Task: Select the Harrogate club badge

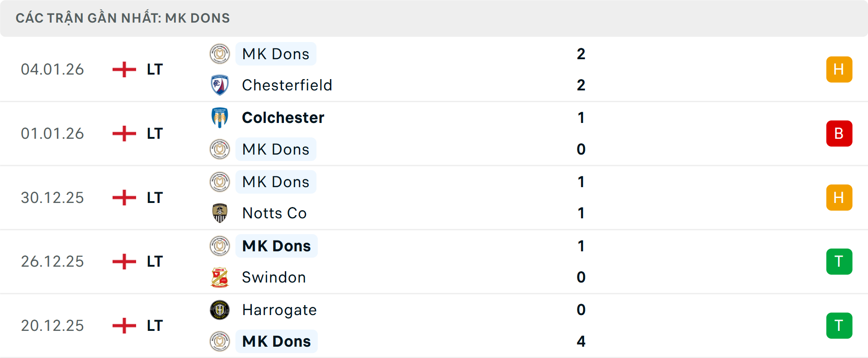Action: (220, 310)
